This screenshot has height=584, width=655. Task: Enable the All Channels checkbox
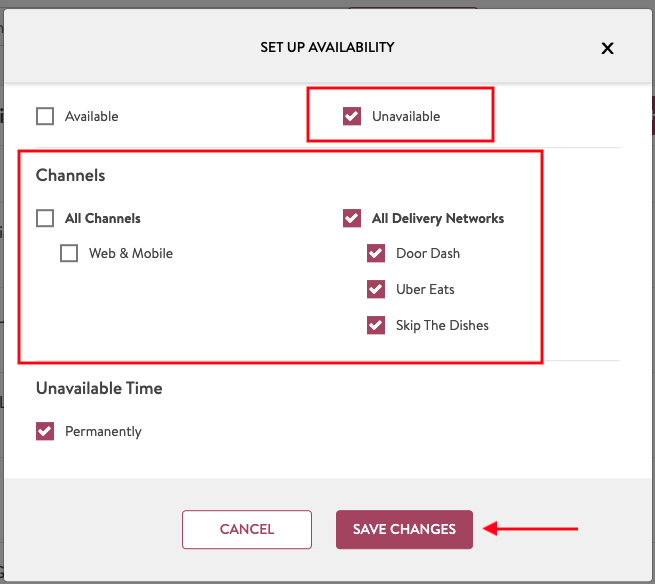[45, 218]
